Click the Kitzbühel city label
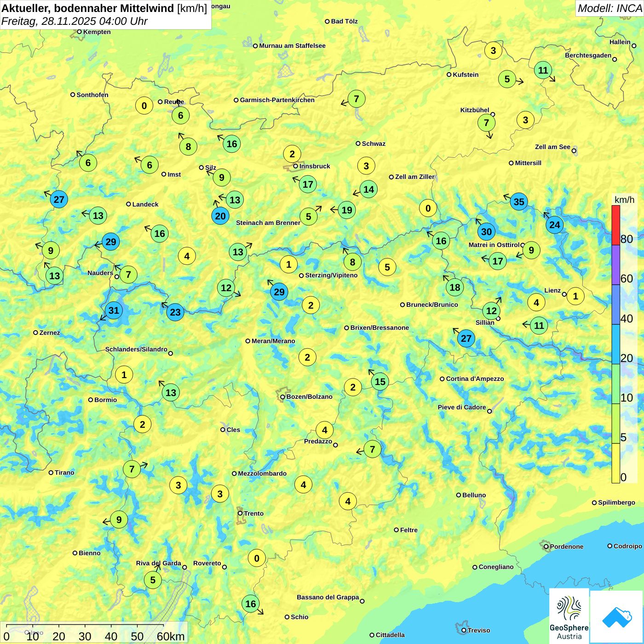 (x=475, y=110)
